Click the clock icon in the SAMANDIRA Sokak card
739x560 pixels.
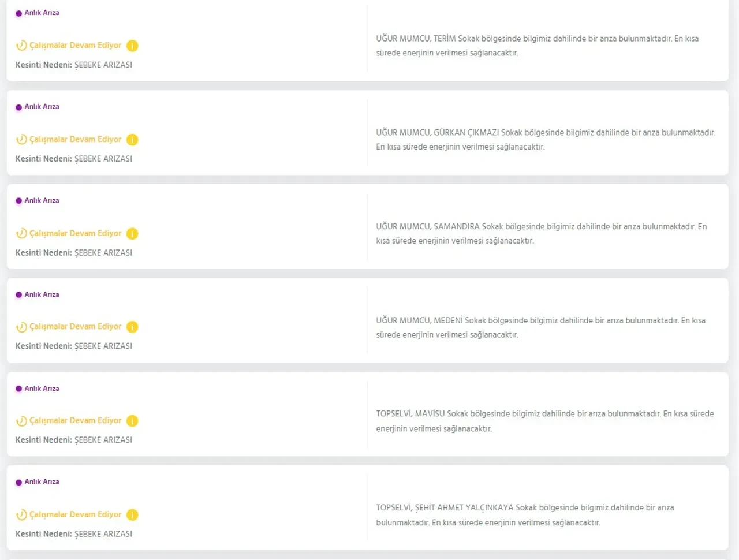point(21,233)
